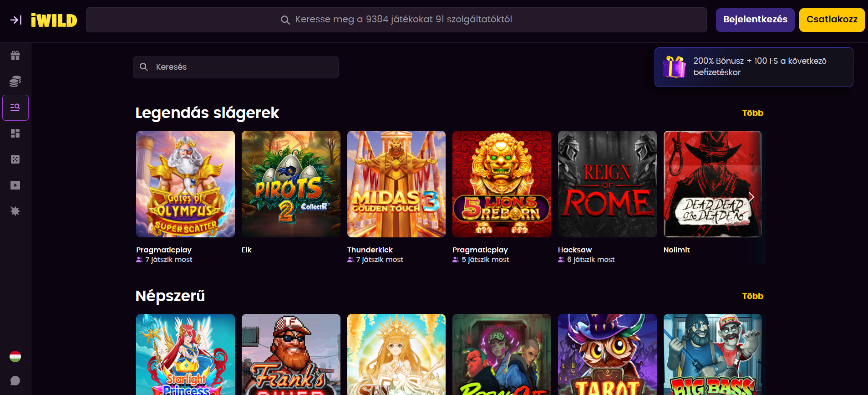Image resolution: width=868 pixels, height=395 pixels.
Task: Open the live chat bubble icon
Action: 15,381
